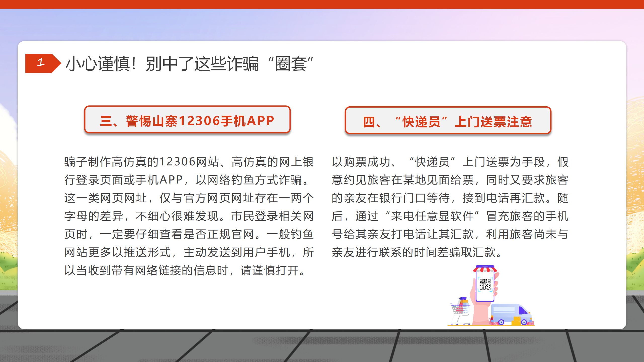This screenshot has width=644, height=362.
Task: Click the quoted phrase “来电任意显软件”
Action: click(x=431, y=216)
